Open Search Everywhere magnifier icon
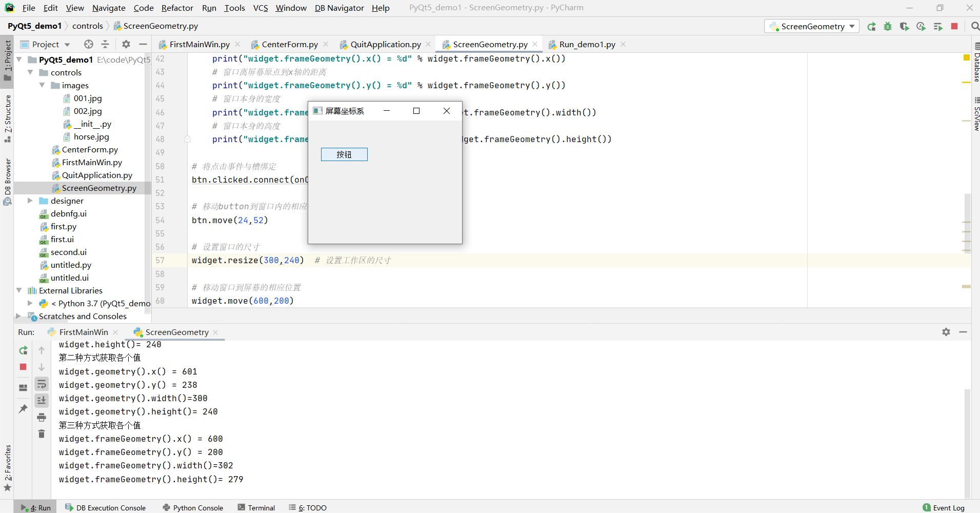 [975, 27]
